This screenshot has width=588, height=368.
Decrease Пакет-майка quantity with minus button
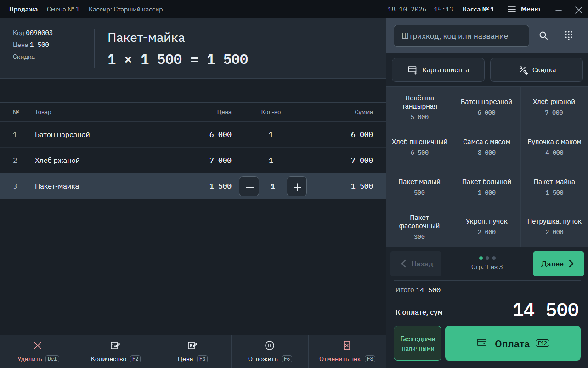[249, 186]
